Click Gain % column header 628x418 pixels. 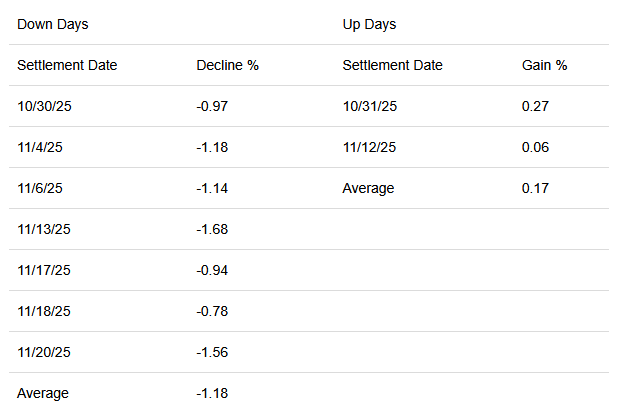point(545,65)
